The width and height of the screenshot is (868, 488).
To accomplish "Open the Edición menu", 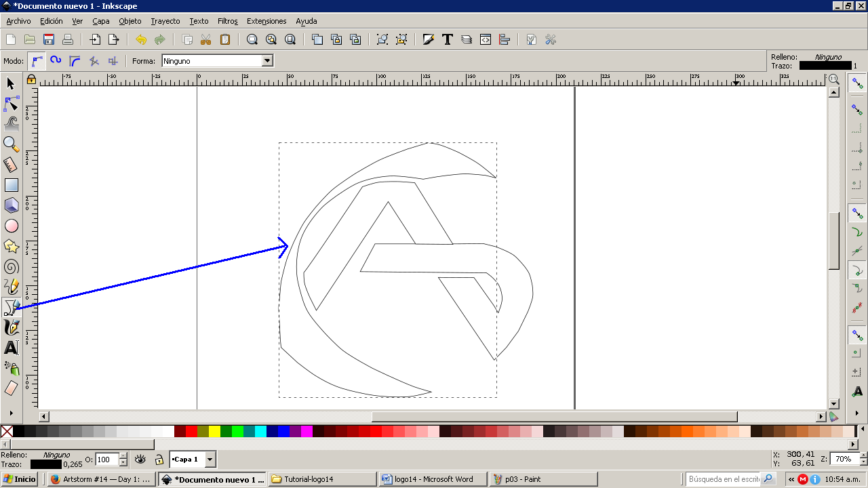I will tap(52, 21).
